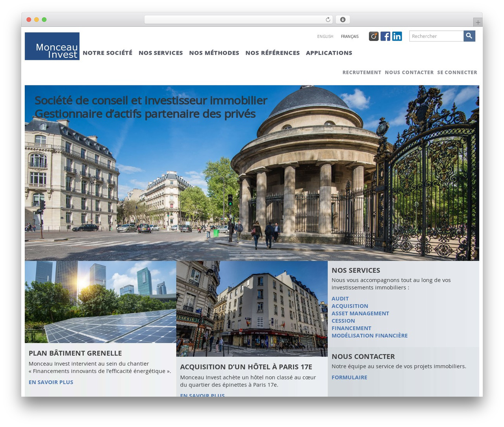Open the Notre Société menu
This screenshot has height=427, width=504.
[107, 53]
